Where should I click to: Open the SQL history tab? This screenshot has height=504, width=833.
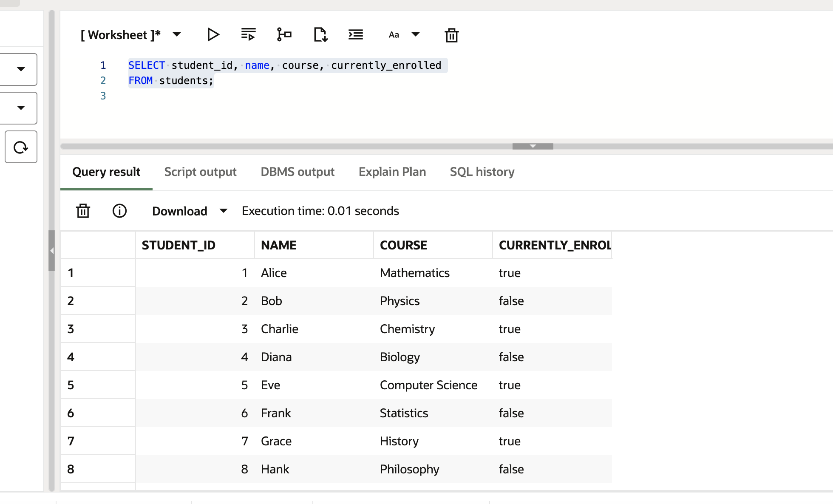click(482, 172)
